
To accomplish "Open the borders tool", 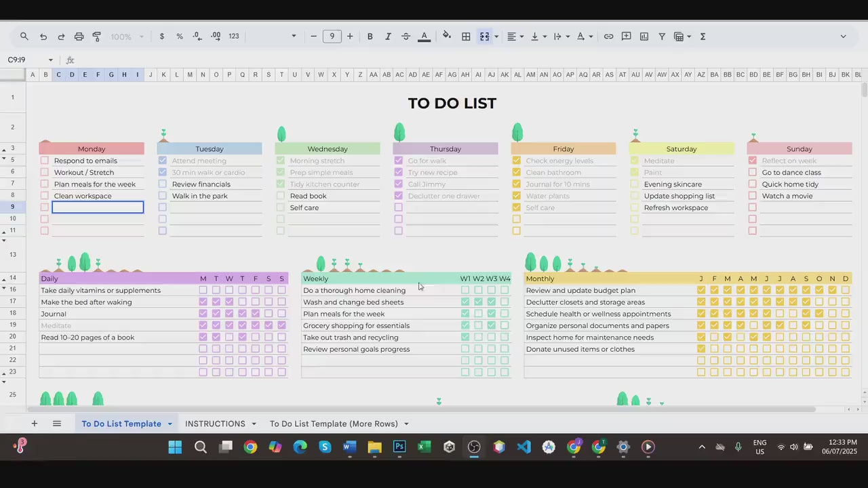I will pos(466,37).
